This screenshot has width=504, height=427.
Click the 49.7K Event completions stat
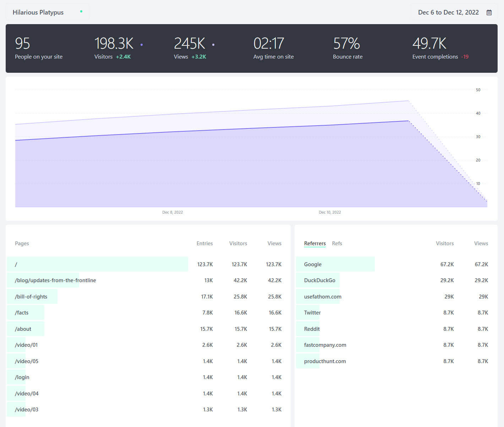440,48
